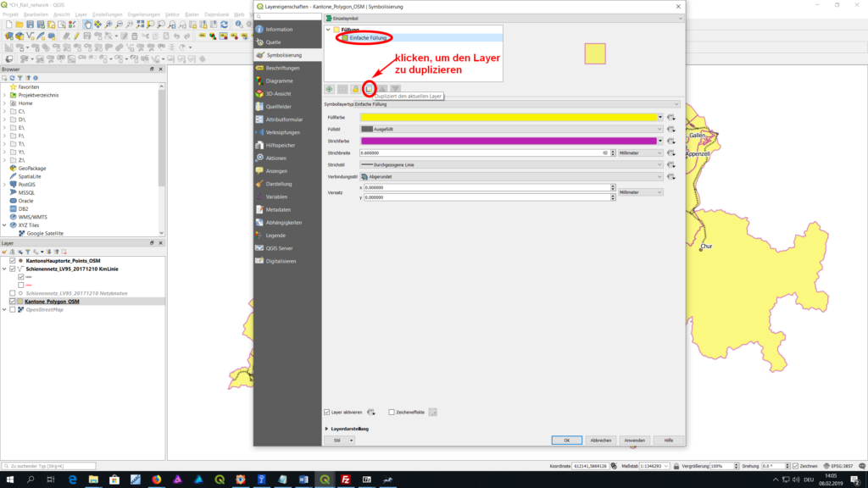Uncheck KantonsHauptorte_Points_OSM layer visibility
This screenshot has width=868, height=488.
13,261
